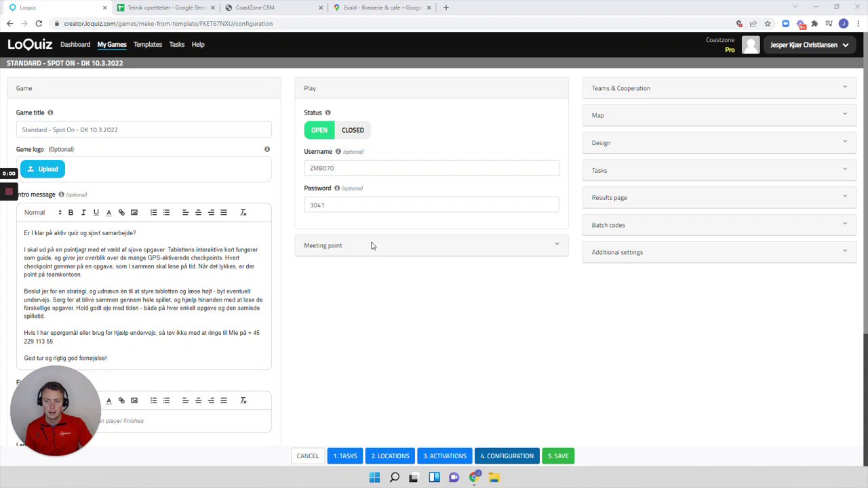The width and height of the screenshot is (868, 488).
Task: Expand Additional settings panel
Action: click(x=719, y=252)
